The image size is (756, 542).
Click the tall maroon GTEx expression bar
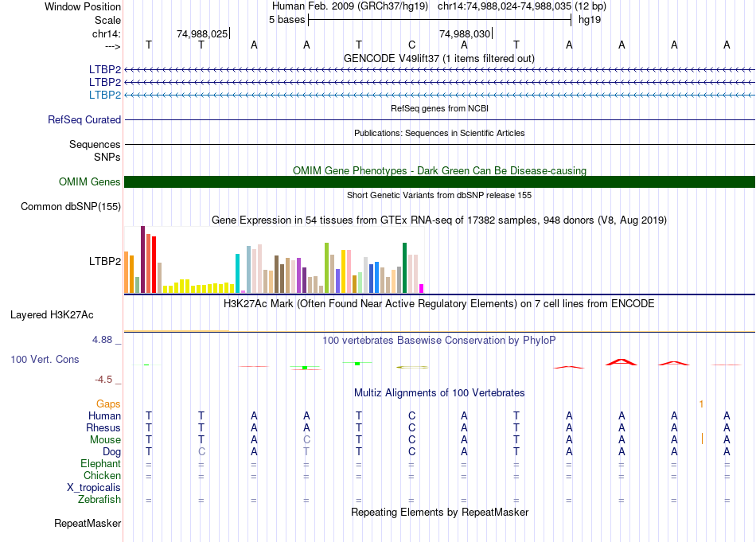(142, 259)
